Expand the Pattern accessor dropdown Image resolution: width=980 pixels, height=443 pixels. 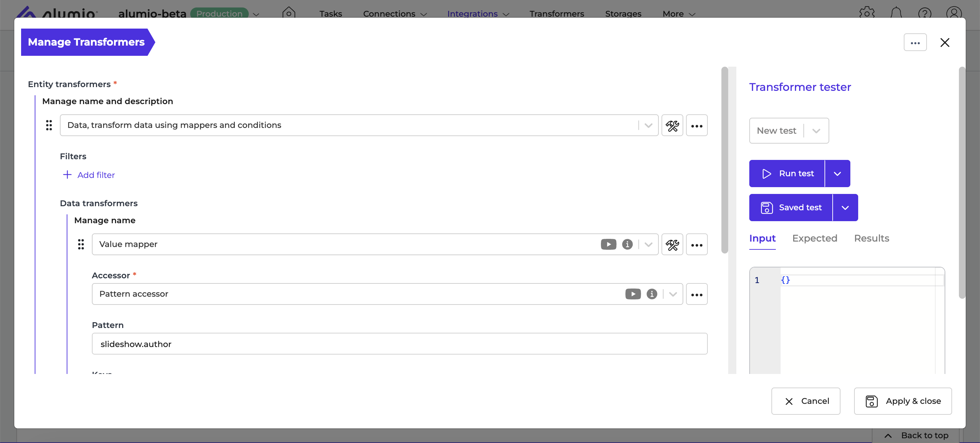pyautogui.click(x=673, y=294)
